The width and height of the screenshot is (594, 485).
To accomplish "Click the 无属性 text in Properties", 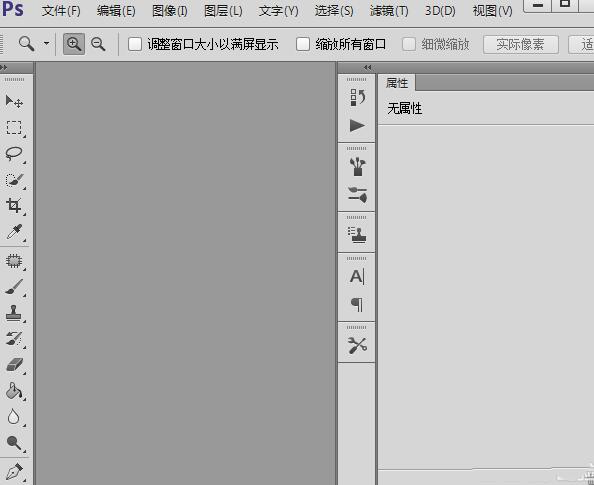I will (405, 109).
